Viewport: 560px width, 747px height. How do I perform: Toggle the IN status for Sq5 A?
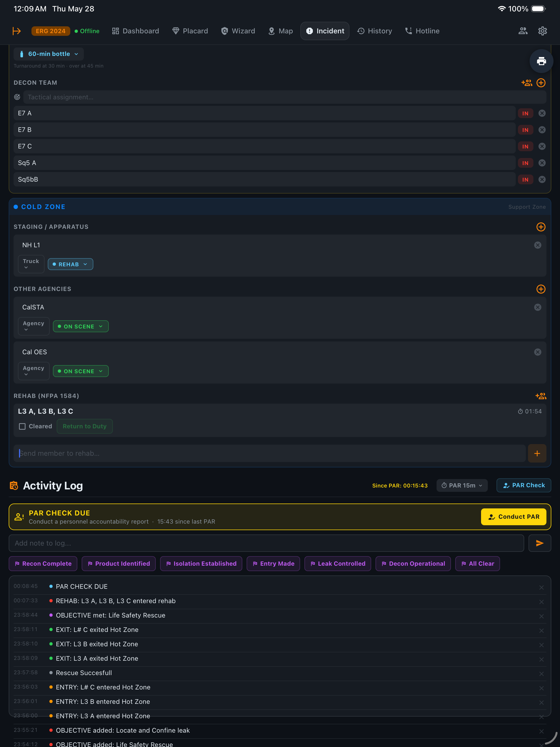tap(525, 163)
